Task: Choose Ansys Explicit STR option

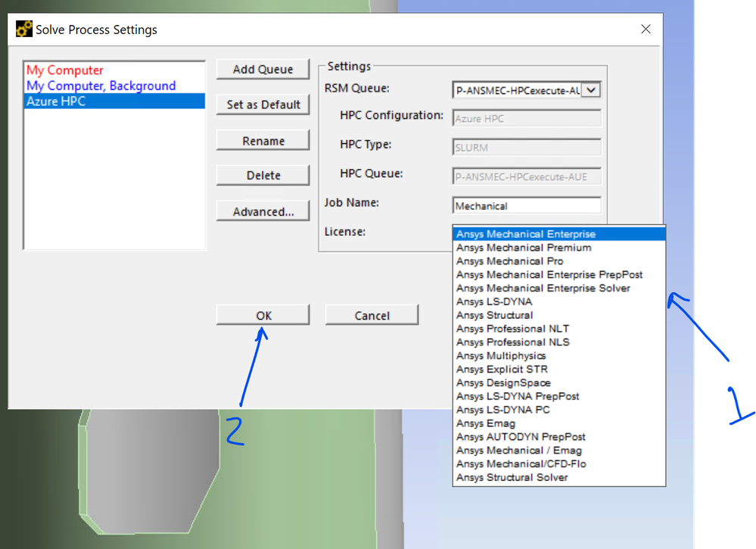Action: [558, 369]
